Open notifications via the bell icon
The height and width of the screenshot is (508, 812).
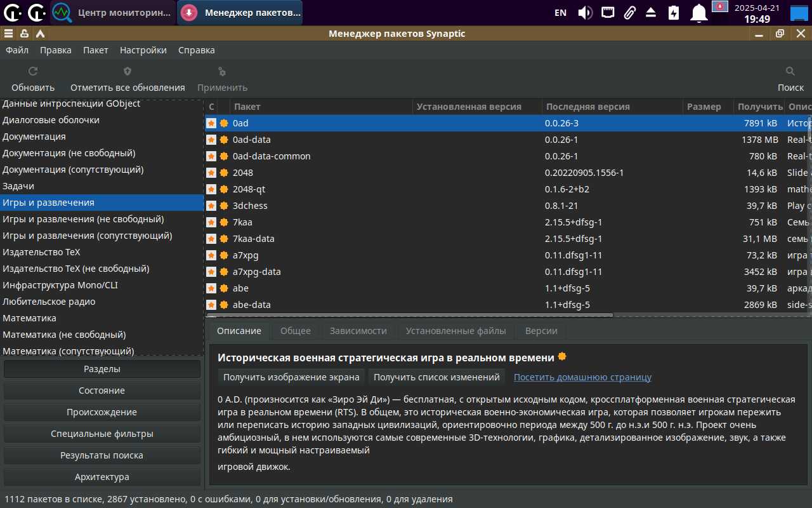click(699, 12)
